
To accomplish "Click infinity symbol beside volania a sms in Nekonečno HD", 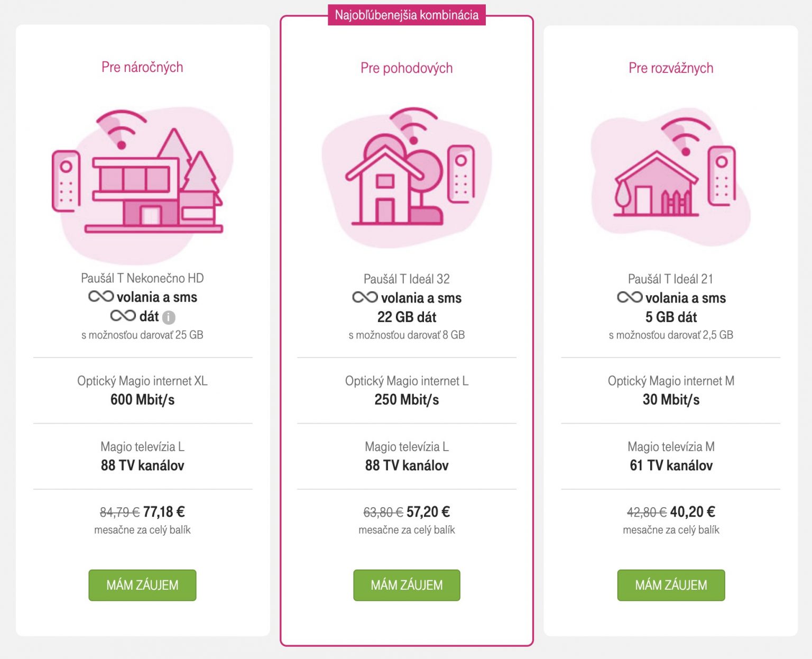I will (101, 297).
